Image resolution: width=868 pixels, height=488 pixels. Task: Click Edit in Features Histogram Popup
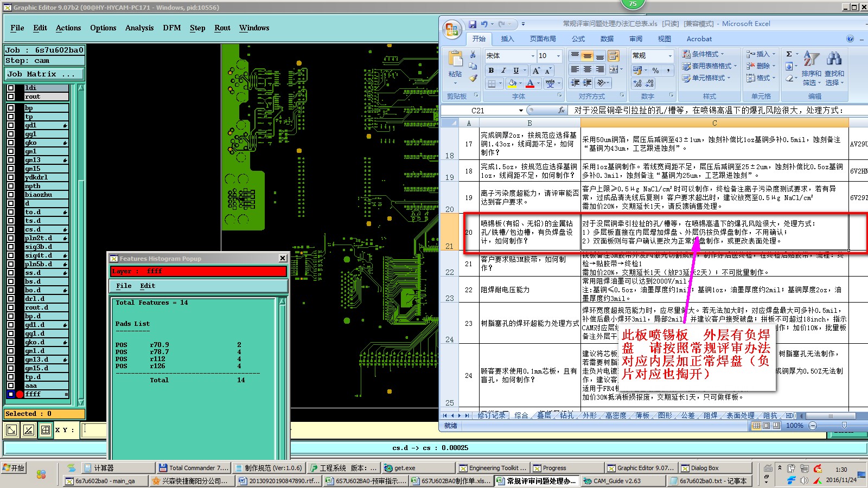tap(148, 286)
